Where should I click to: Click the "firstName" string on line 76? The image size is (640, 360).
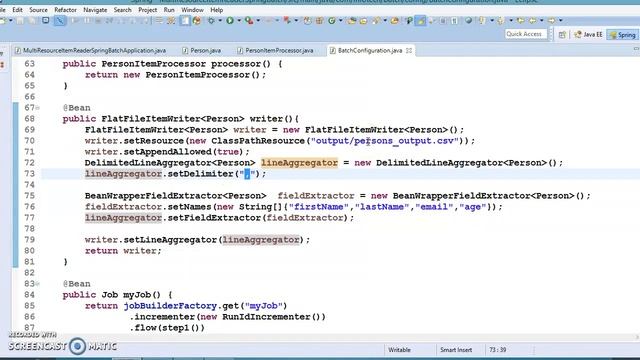[319, 207]
